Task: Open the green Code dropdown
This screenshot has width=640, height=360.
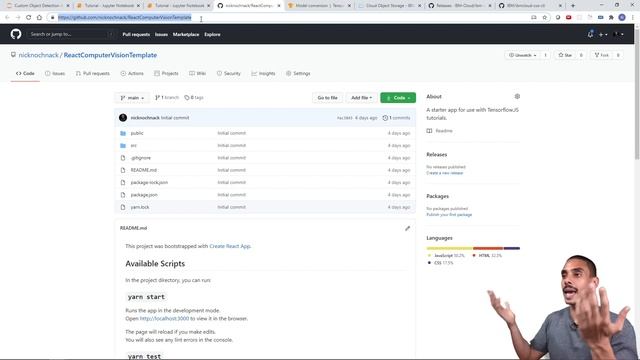Action: pos(398,98)
